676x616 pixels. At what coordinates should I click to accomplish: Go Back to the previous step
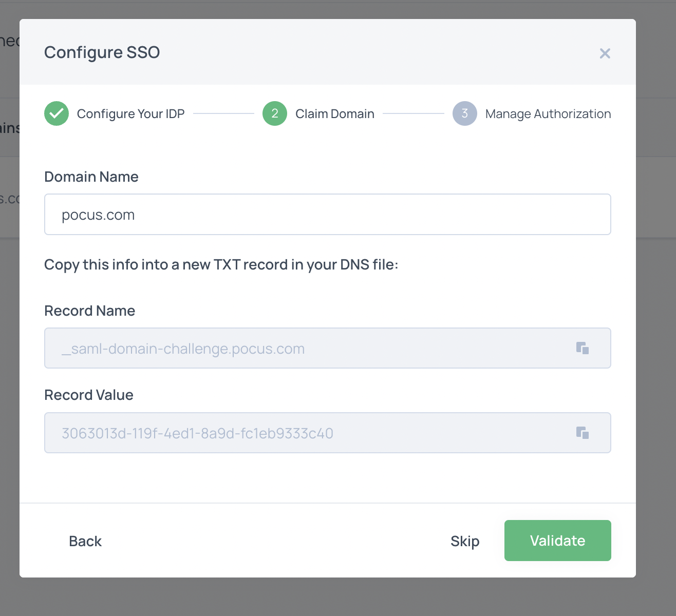(x=85, y=541)
